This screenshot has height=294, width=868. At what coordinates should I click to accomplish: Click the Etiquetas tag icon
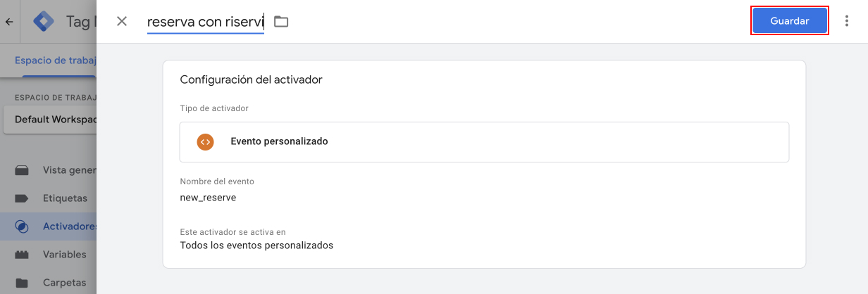tap(22, 198)
